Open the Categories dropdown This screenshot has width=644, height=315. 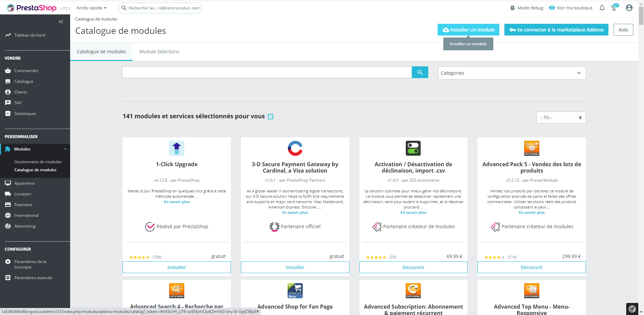pos(512,73)
